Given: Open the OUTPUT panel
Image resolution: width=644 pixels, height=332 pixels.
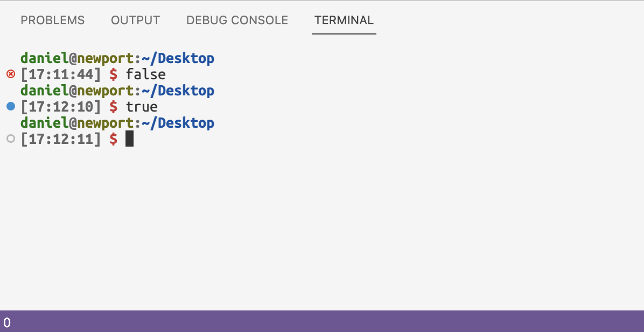Looking at the screenshot, I should pos(135,20).
